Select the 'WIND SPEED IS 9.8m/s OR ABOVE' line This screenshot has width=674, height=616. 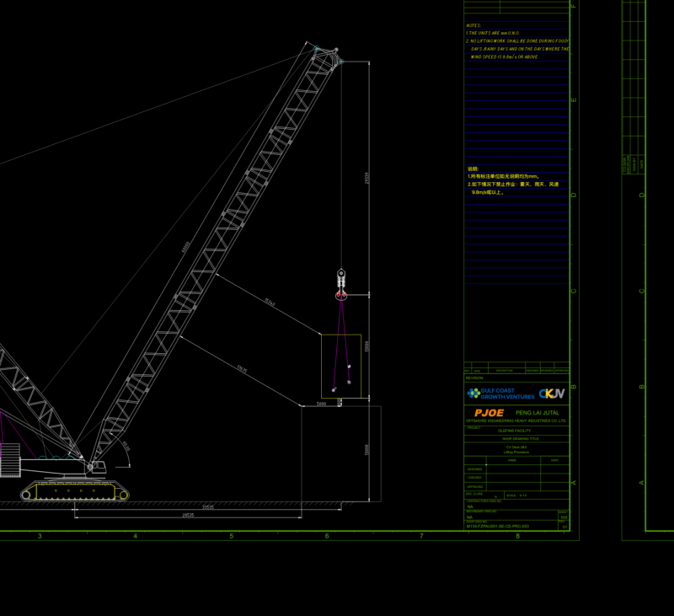coord(505,56)
